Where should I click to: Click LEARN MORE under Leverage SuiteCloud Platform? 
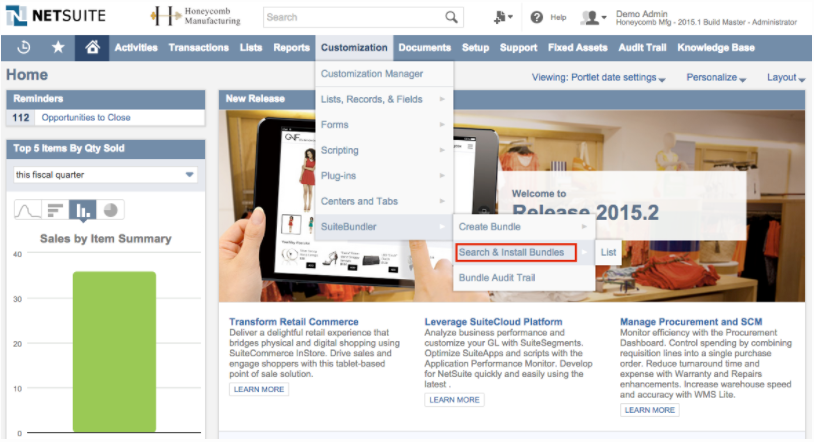click(454, 399)
